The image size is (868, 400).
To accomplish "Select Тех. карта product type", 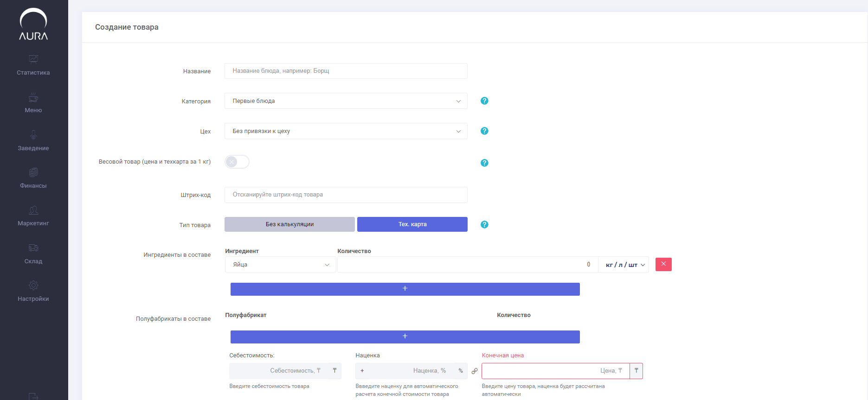I will (x=412, y=224).
